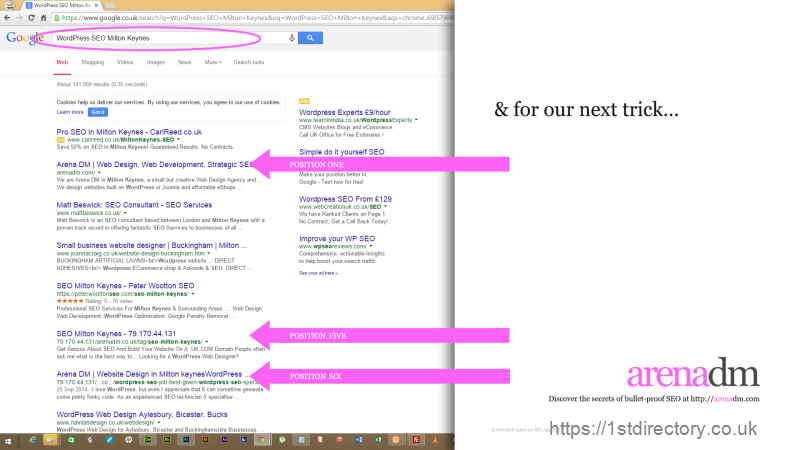Image resolution: width=800 pixels, height=450 pixels.
Task: Open Small business website designer result
Action: pos(152,245)
